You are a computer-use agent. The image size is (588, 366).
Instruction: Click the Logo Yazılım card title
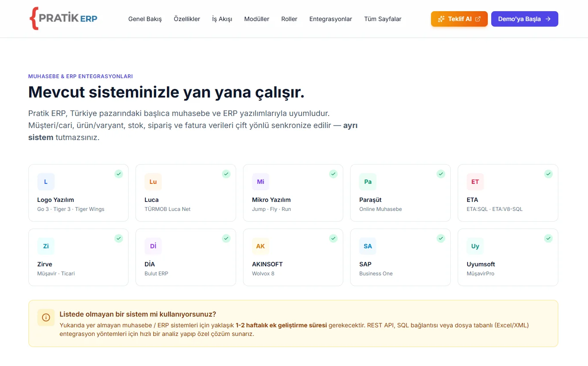(x=55, y=200)
